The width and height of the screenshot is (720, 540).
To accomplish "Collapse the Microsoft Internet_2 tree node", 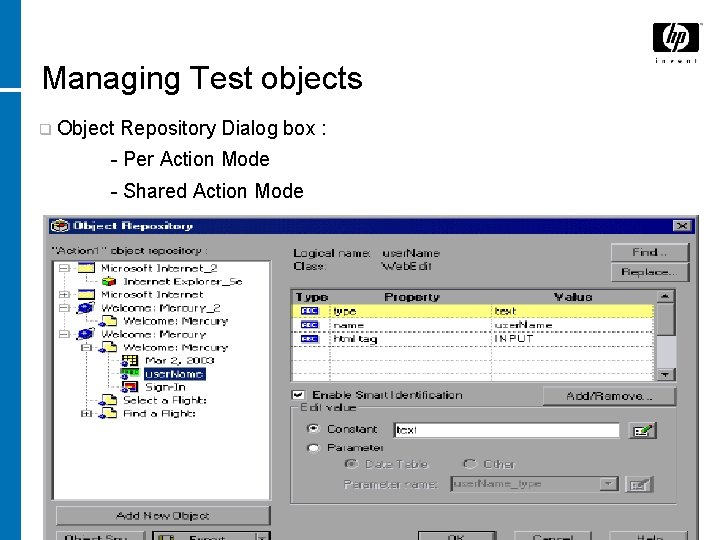I will click(64, 268).
